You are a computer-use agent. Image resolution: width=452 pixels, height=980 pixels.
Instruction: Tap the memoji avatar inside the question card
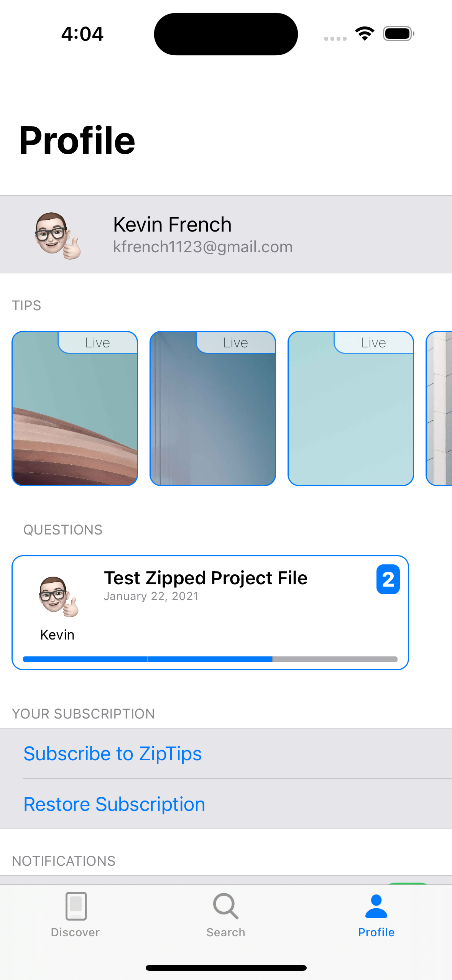click(x=58, y=597)
